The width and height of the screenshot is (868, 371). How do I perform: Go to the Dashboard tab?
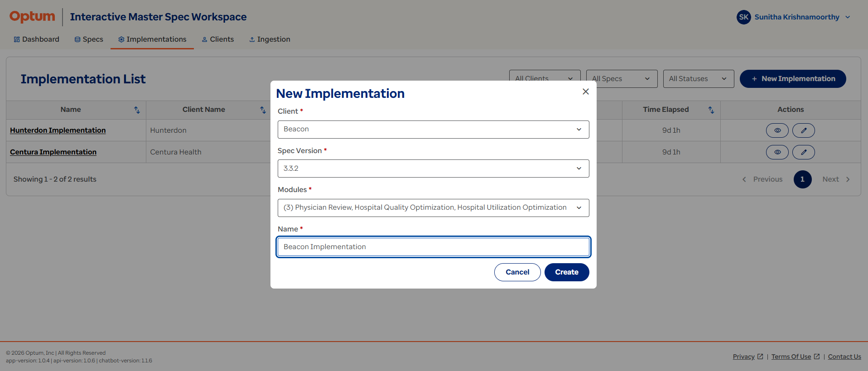[x=37, y=39]
